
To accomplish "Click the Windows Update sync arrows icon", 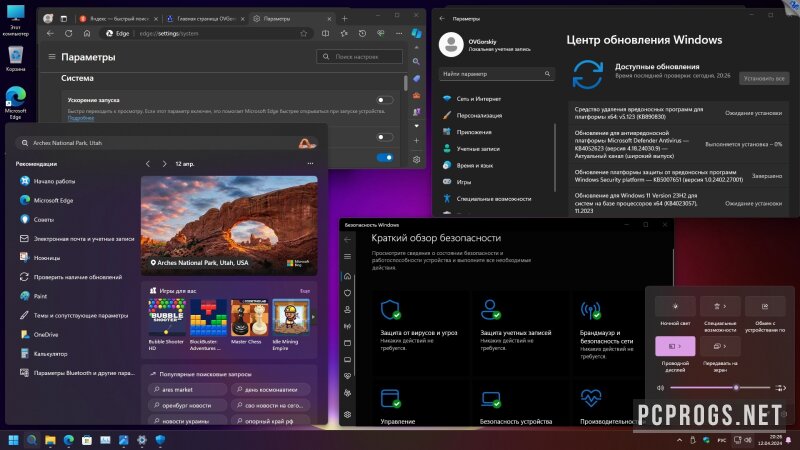I will [x=587, y=74].
